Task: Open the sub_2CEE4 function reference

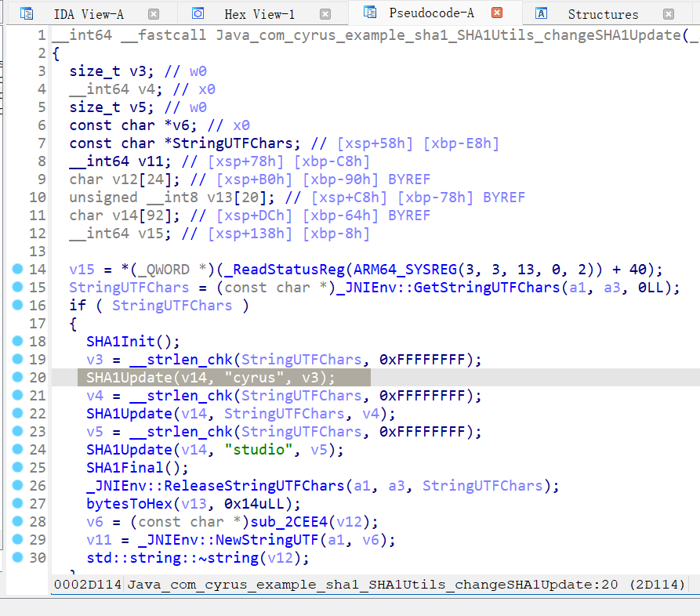Action: [x=288, y=522]
